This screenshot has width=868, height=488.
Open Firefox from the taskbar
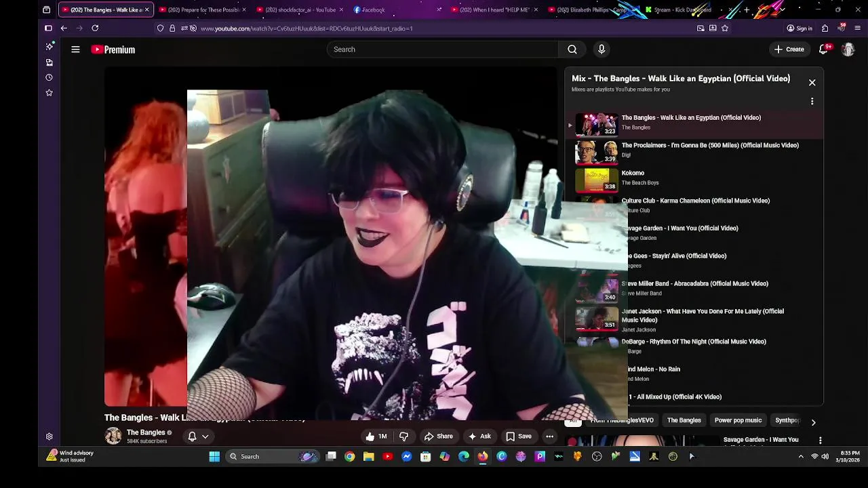482,457
